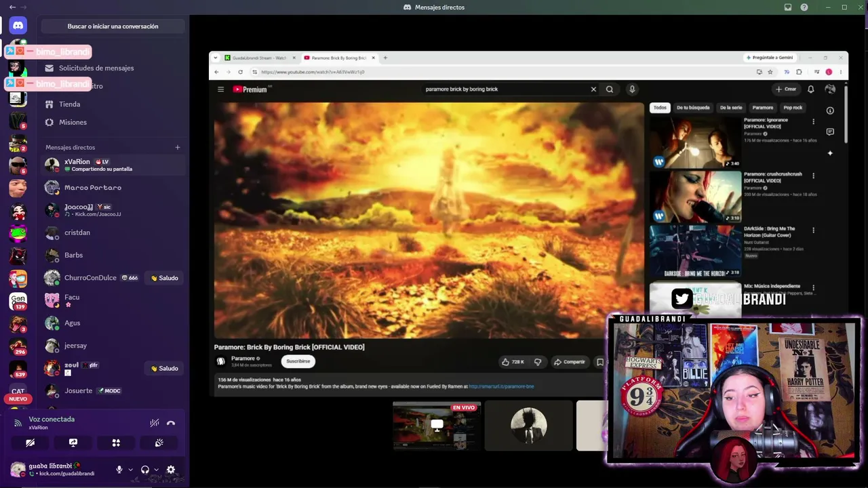Open the Josuerte direct message
This screenshot has width=868, height=488.
pos(113,390)
